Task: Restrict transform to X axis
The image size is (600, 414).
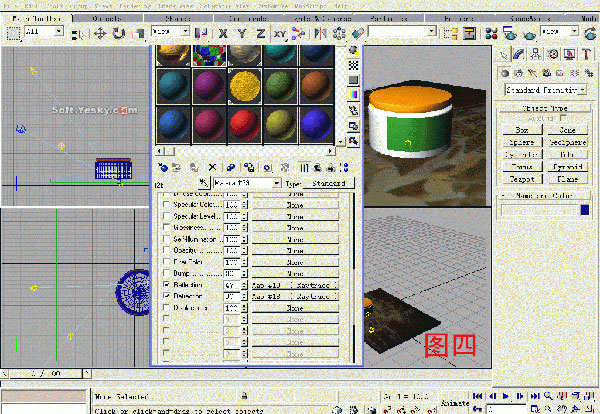Action: pos(223,33)
